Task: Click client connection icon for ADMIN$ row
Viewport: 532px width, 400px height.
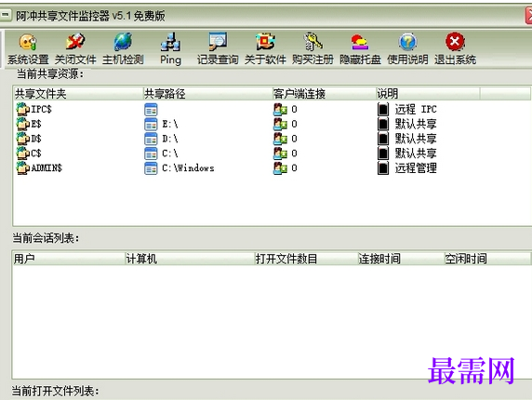Action: coord(280,168)
